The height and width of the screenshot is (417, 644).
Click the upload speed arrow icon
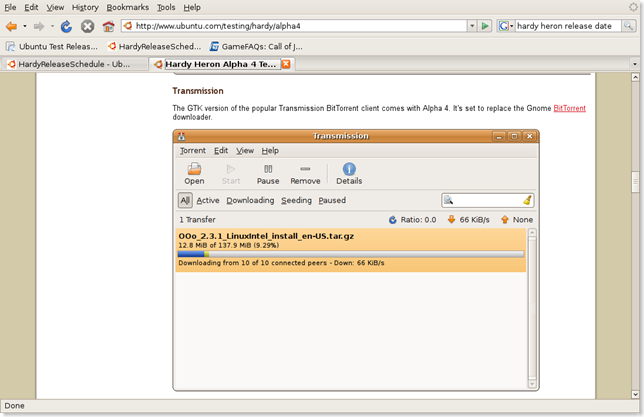pyautogui.click(x=505, y=220)
